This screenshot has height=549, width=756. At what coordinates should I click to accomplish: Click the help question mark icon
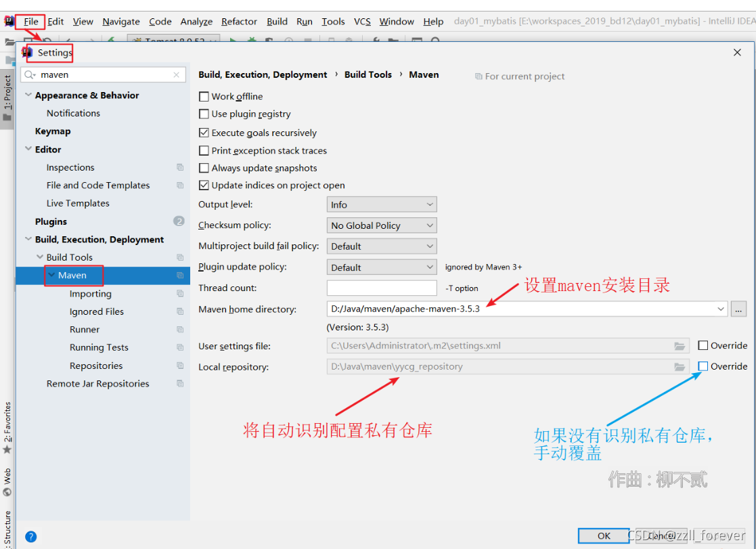31,536
